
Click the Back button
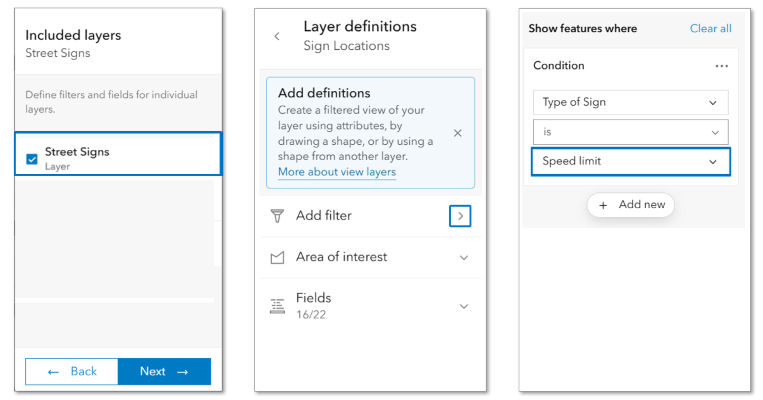72,372
